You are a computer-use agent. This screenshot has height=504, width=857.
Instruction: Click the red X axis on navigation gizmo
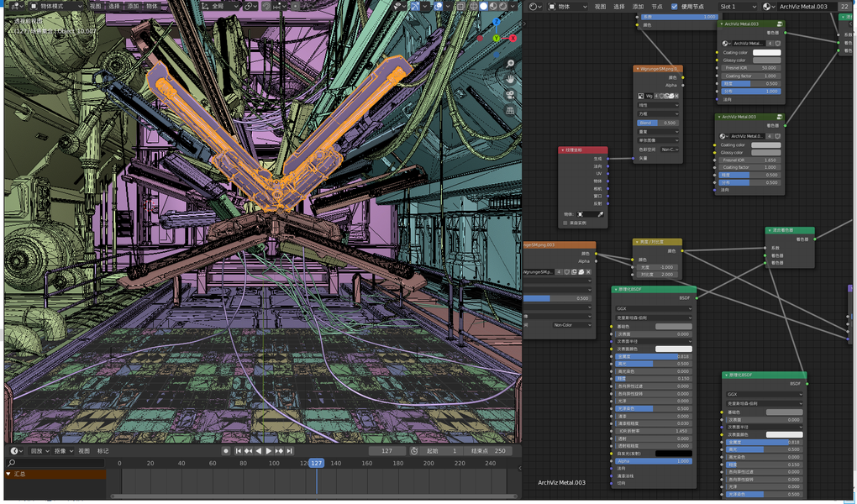point(513,39)
